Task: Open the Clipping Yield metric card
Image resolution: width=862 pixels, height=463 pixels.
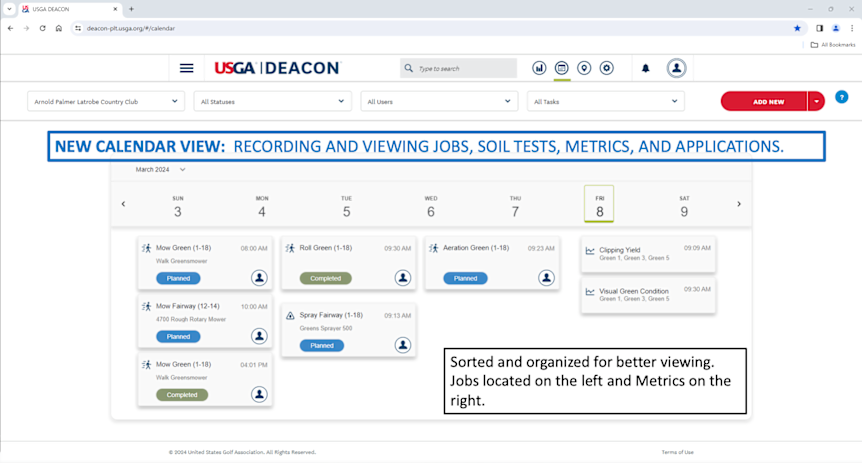Action: [648, 254]
